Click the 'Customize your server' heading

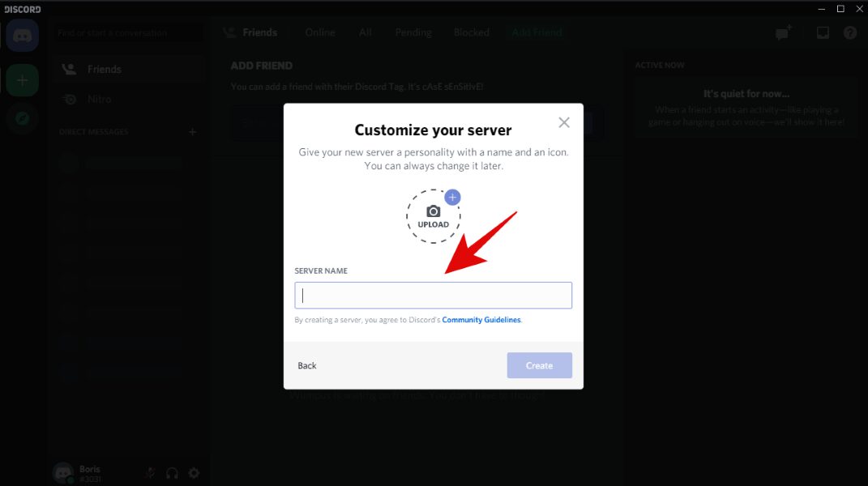[433, 130]
